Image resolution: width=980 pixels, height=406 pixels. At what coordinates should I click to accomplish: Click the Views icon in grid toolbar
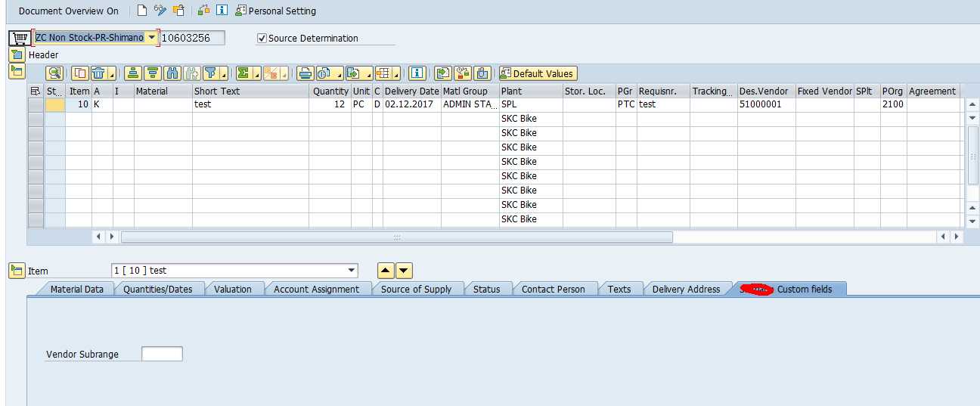pyautogui.click(x=325, y=73)
